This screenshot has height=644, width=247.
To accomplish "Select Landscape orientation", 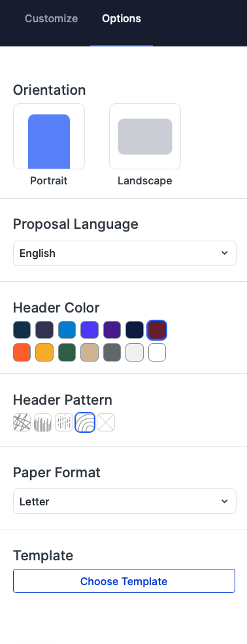I will pyautogui.click(x=145, y=137).
